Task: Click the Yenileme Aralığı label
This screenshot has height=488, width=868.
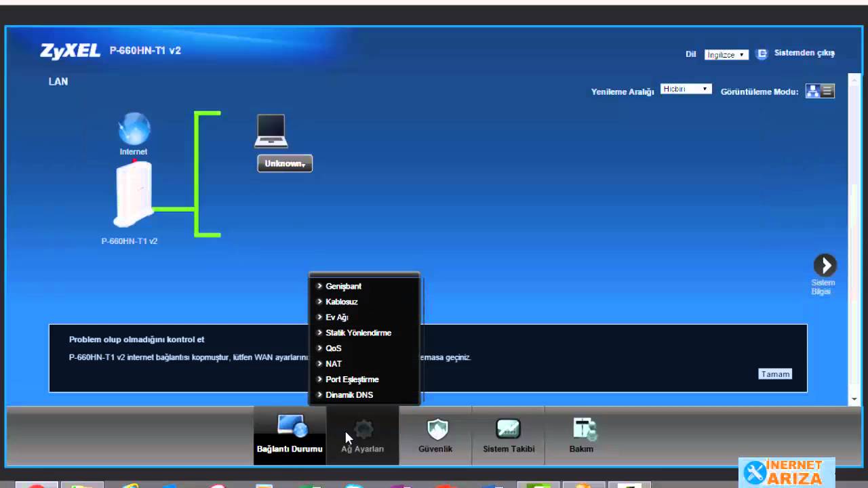Action: (x=623, y=91)
